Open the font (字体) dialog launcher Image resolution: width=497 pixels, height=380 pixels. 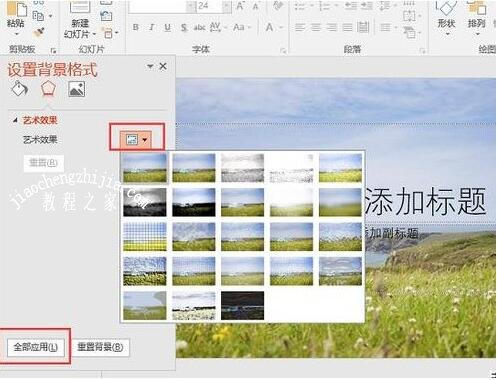tap(283, 50)
